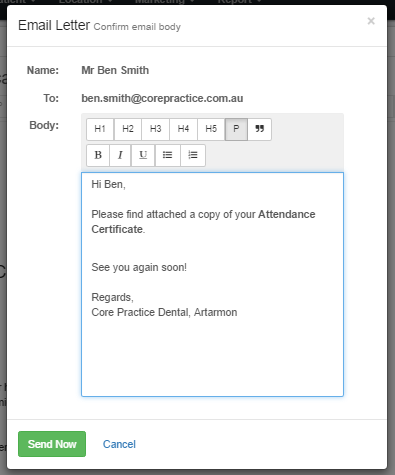The width and height of the screenshot is (395, 475).
Task: Close the Email Letter dialog with X
Action: point(371,21)
